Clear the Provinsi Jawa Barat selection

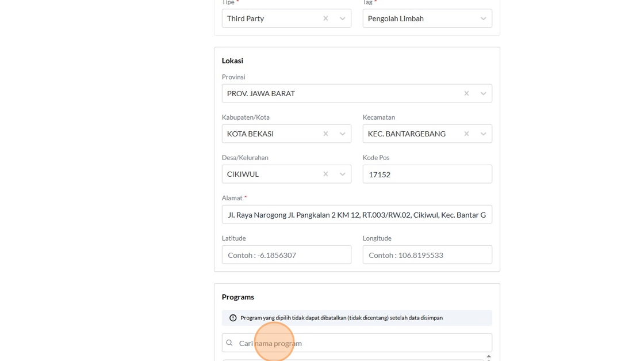pyautogui.click(x=466, y=93)
